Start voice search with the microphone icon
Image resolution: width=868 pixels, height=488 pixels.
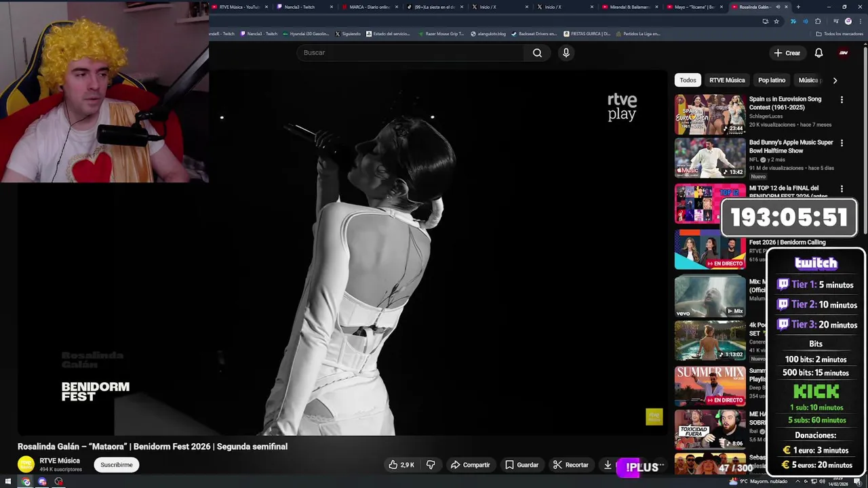point(566,53)
